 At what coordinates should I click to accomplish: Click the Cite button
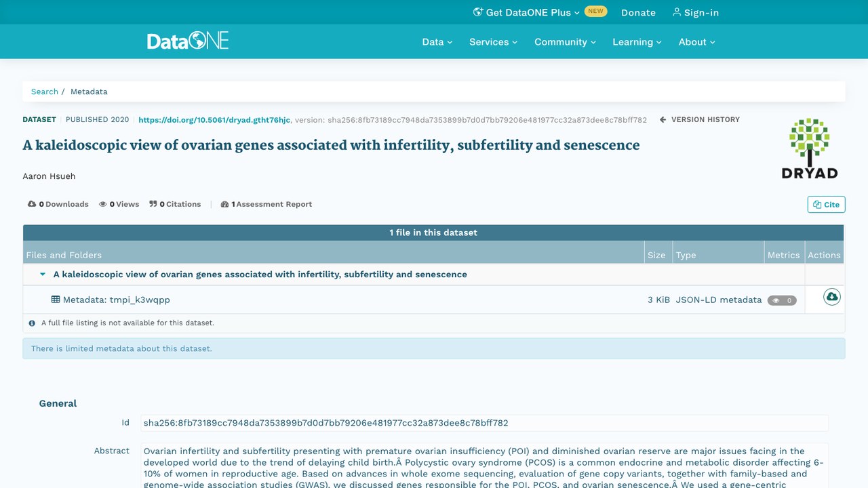point(826,205)
